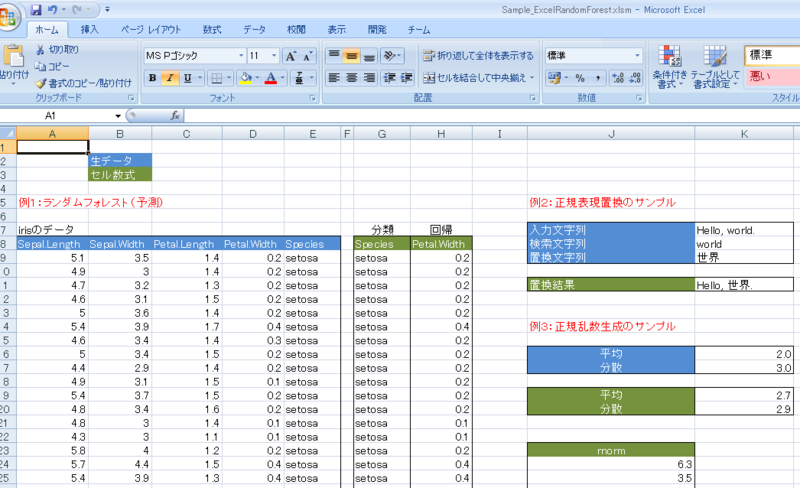Open format as table テーブルとして書式設定
The height and width of the screenshot is (488, 800).
715,67
